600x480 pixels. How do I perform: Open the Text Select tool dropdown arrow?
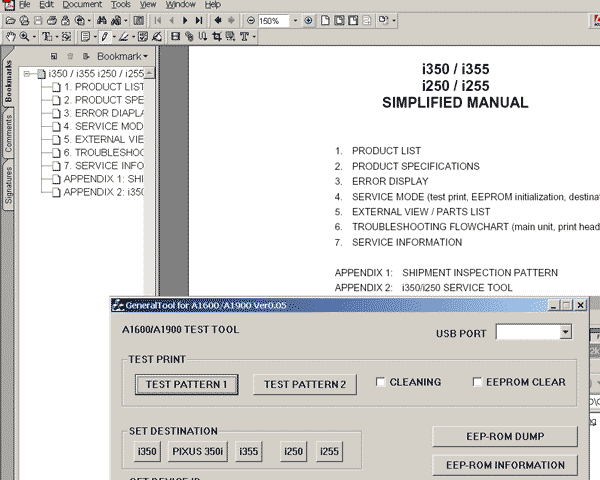tap(57, 37)
